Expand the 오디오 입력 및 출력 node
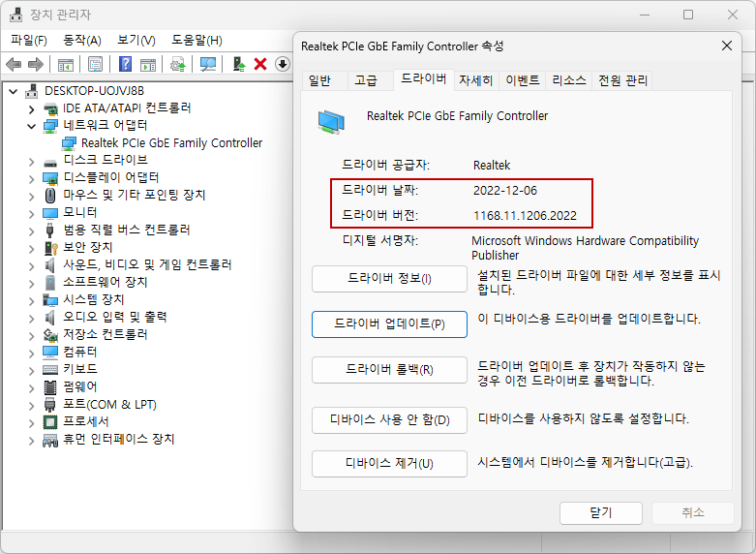The height and width of the screenshot is (554, 756). (32, 318)
